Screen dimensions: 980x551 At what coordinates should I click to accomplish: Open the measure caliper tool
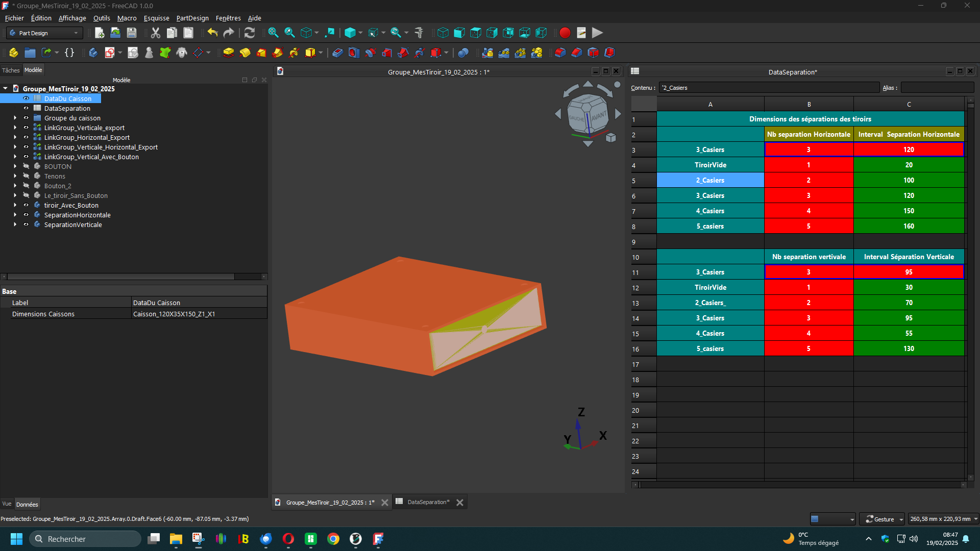pyautogui.click(x=419, y=33)
